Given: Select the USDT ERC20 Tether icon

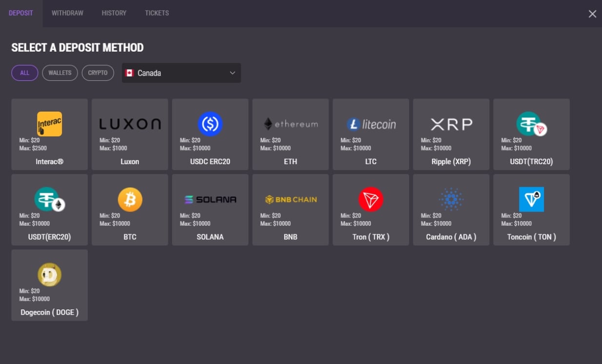Looking at the screenshot, I should (x=50, y=199).
